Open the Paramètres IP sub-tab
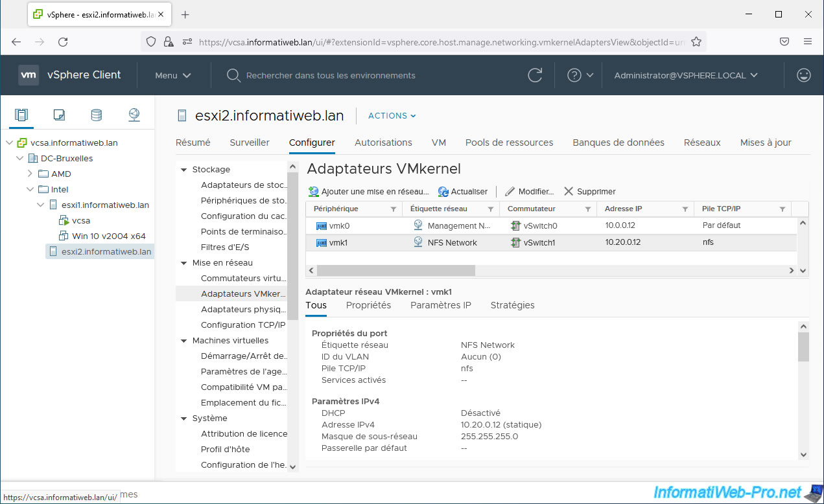This screenshot has width=824, height=504. click(x=441, y=305)
